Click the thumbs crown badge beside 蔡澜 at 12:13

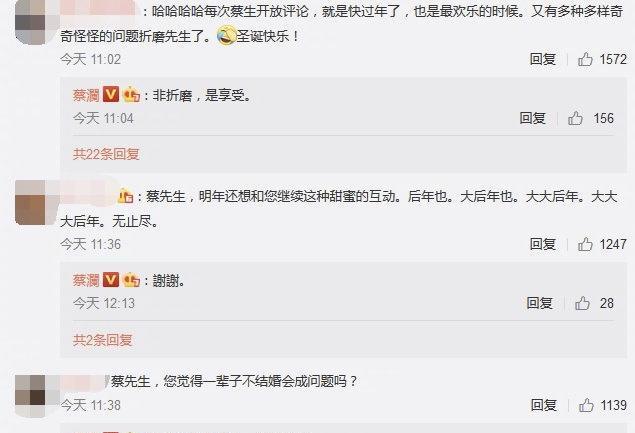click(x=131, y=280)
